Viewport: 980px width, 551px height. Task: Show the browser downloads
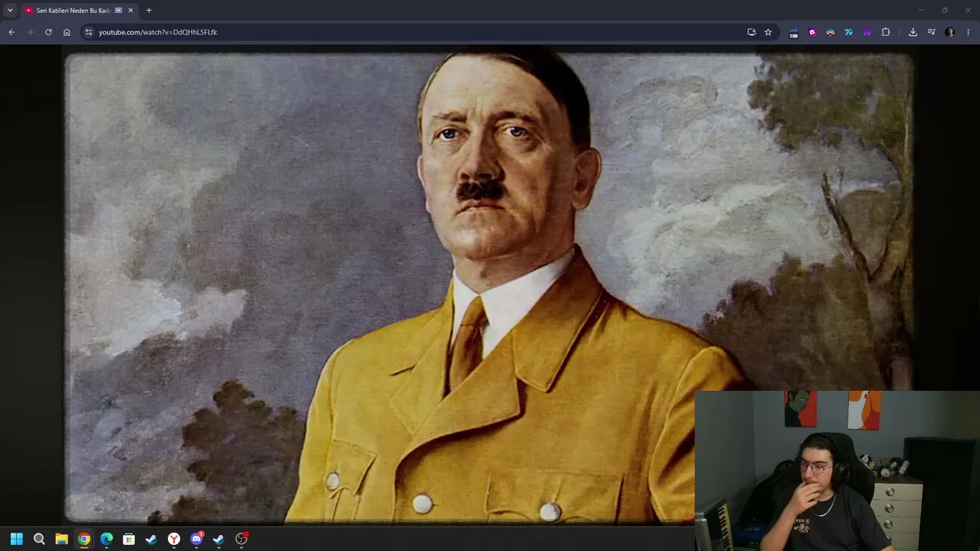tap(913, 32)
